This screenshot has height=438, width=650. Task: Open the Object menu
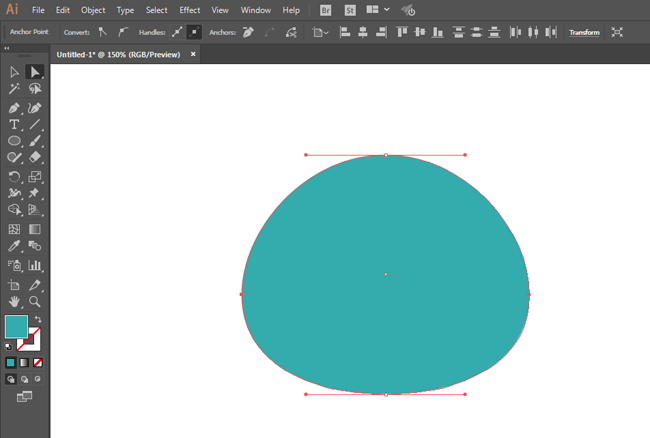(93, 10)
